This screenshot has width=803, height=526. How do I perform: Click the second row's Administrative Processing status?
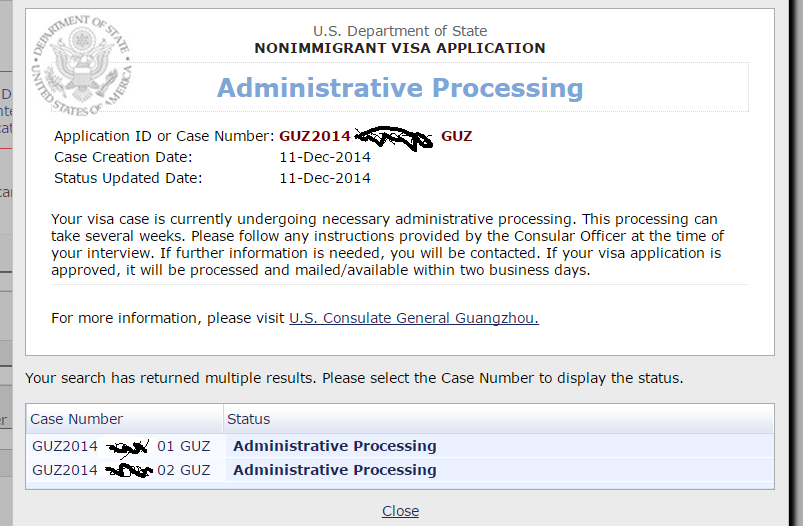tap(335, 470)
